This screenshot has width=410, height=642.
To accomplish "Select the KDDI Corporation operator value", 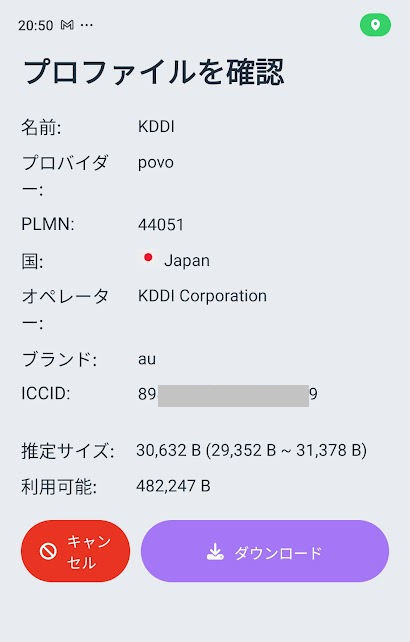I will click(202, 296).
